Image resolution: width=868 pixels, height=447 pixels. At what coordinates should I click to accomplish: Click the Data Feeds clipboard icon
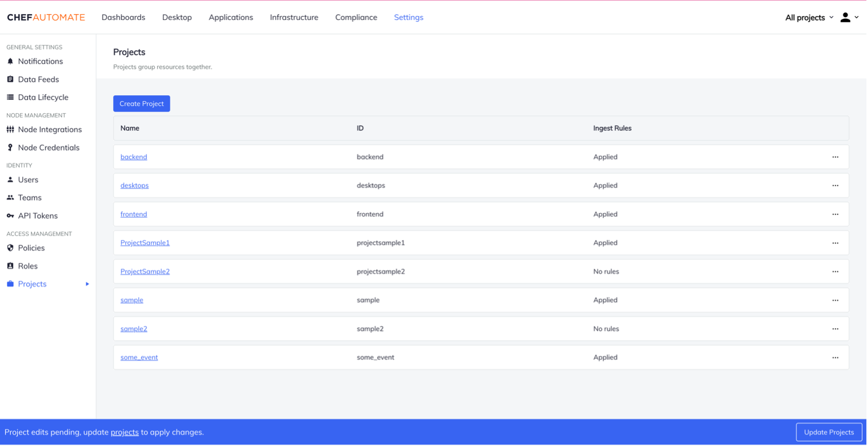(10, 80)
